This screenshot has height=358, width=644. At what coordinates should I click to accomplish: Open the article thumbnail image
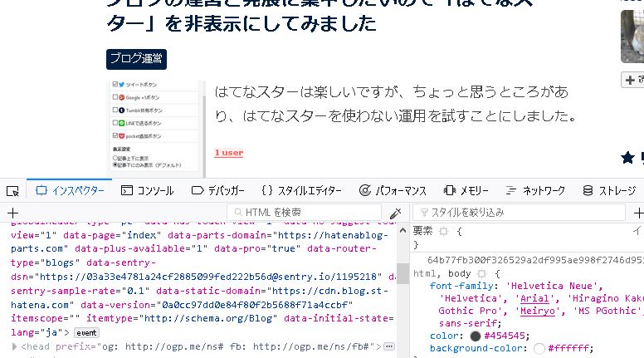click(x=156, y=129)
